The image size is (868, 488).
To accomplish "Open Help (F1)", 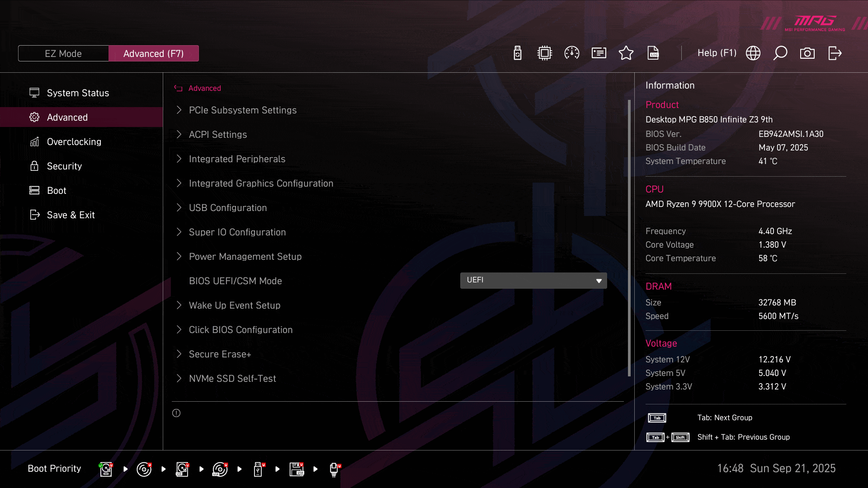I will [717, 53].
